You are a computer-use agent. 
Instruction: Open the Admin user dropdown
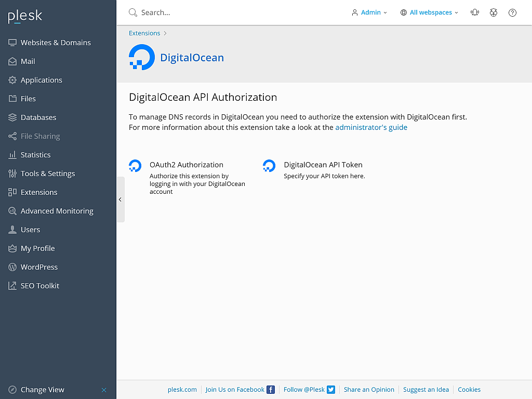point(369,12)
